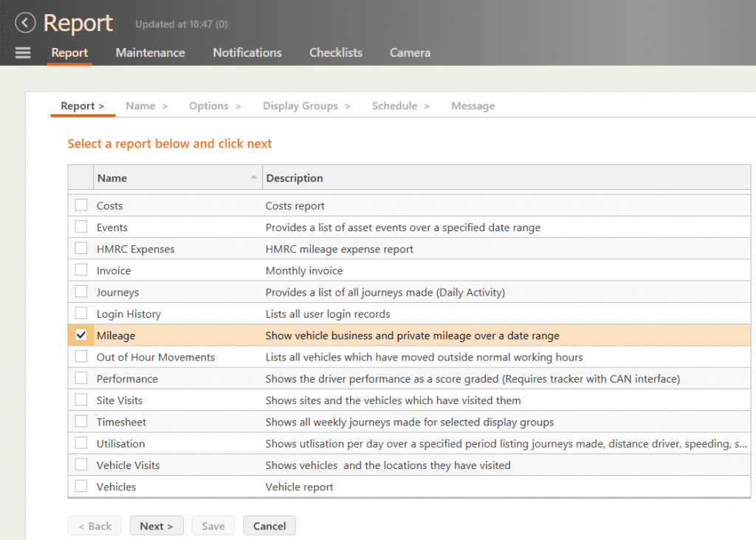Tick the Journeys checkbox
The image size is (756, 540).
pyautogui.click(x=81, y=292)
